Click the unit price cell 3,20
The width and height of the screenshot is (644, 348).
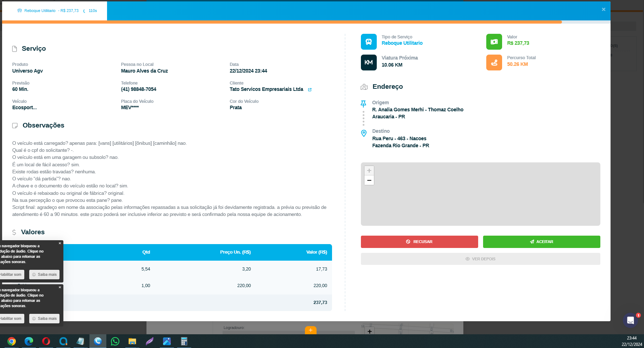246,269
